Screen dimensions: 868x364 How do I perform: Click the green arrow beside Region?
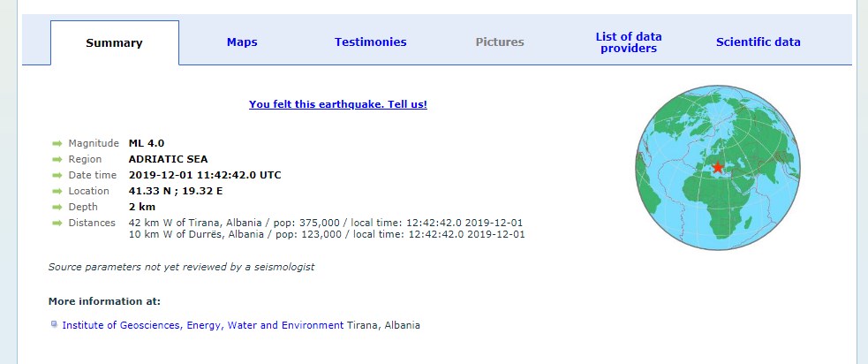[57, 159]
